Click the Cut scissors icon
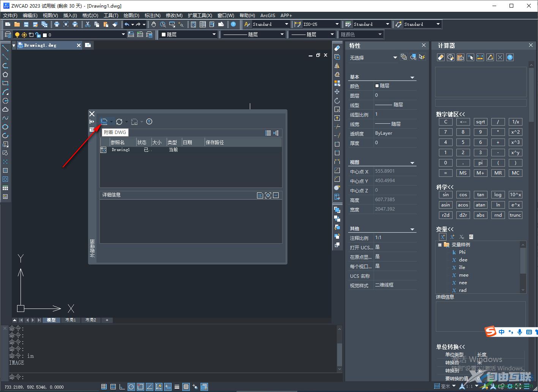This screenshot has width=538, height=392. [x=87, y=24]
